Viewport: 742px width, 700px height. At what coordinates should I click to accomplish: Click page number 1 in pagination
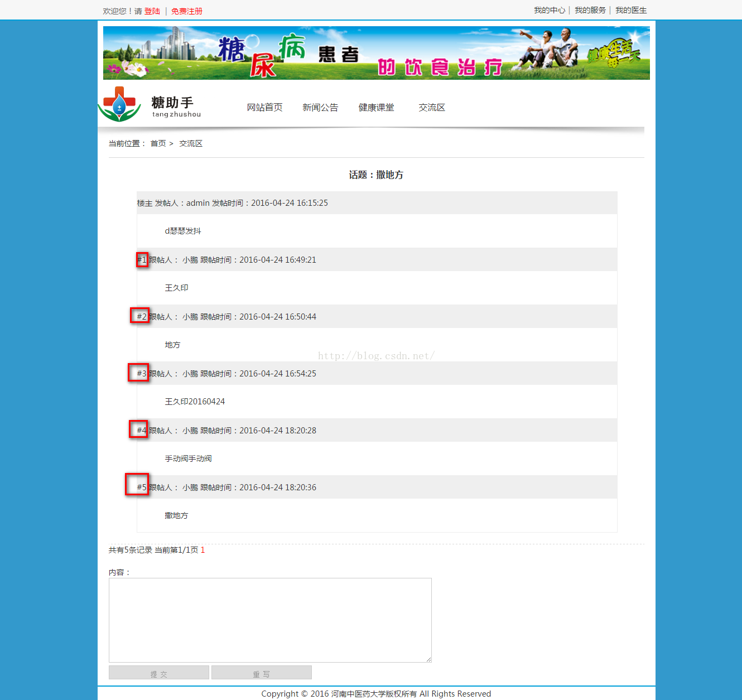tap(203, 550)
